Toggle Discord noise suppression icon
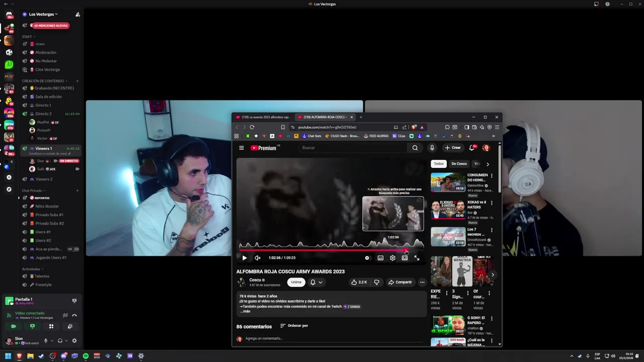The height and width of the screenshot is (362, 644). (65, 315)
